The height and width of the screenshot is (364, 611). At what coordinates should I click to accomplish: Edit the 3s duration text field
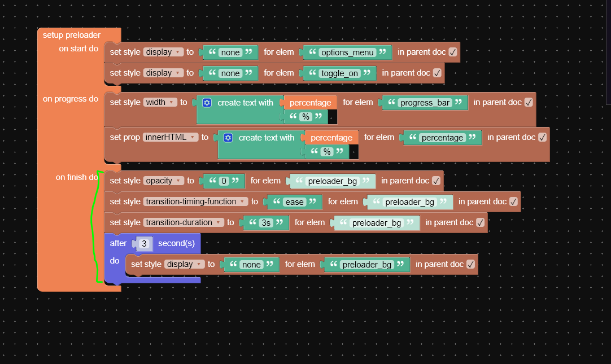point(266,223)
